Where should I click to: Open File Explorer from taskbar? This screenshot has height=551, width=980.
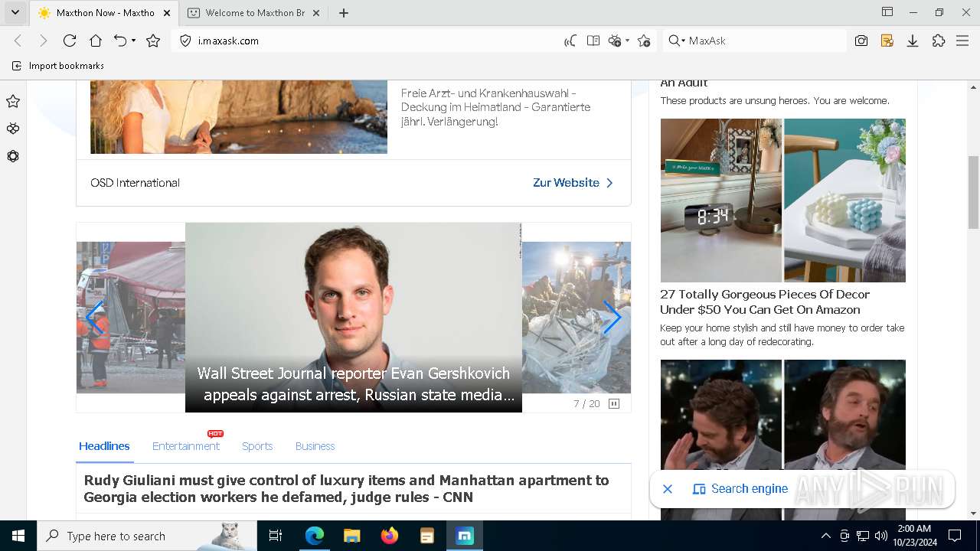[x=352, y=536]
